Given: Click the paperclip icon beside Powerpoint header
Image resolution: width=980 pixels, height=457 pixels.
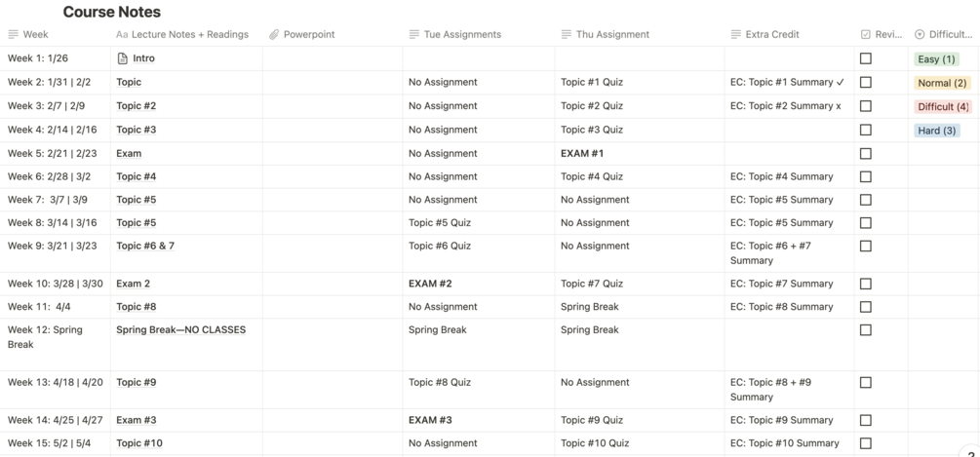Looking at the screenshot, I should tap(274, 34).
